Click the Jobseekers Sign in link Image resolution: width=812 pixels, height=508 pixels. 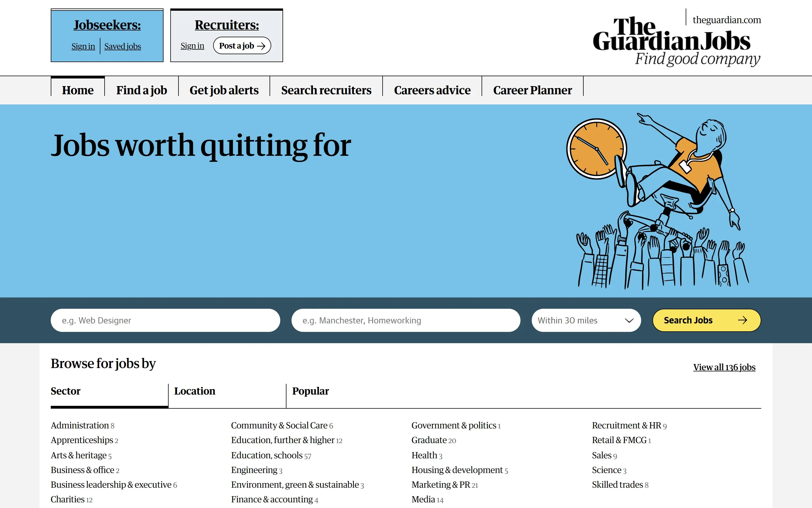click(x=83, y=46)
